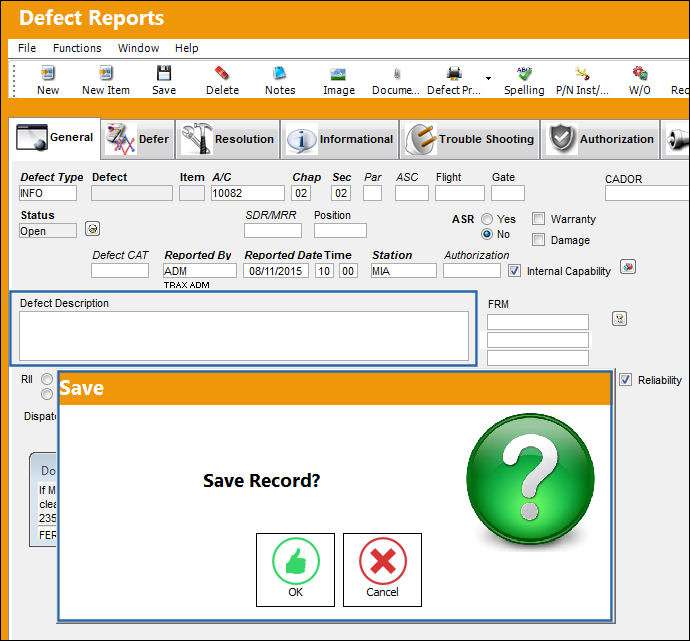Click the Position input field
Screen dimensions: 690x641
[x=340, y=231]
